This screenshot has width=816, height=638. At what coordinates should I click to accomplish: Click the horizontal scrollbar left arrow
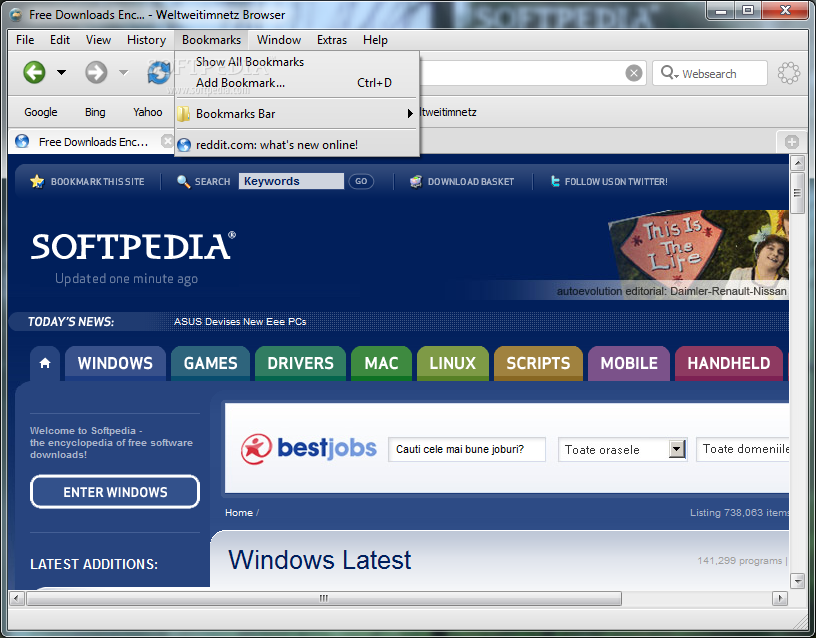17,598
